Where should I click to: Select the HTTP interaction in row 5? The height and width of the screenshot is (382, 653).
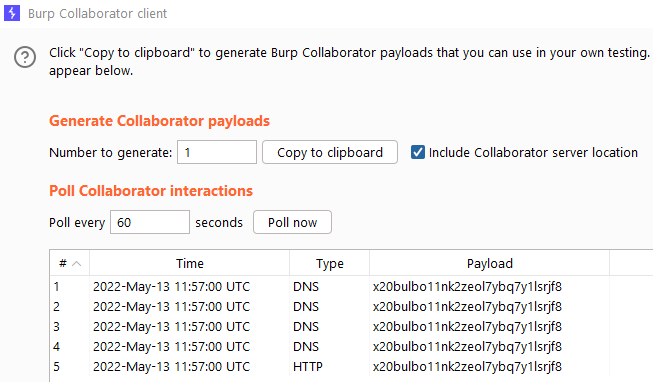click(x=351, y=367)
